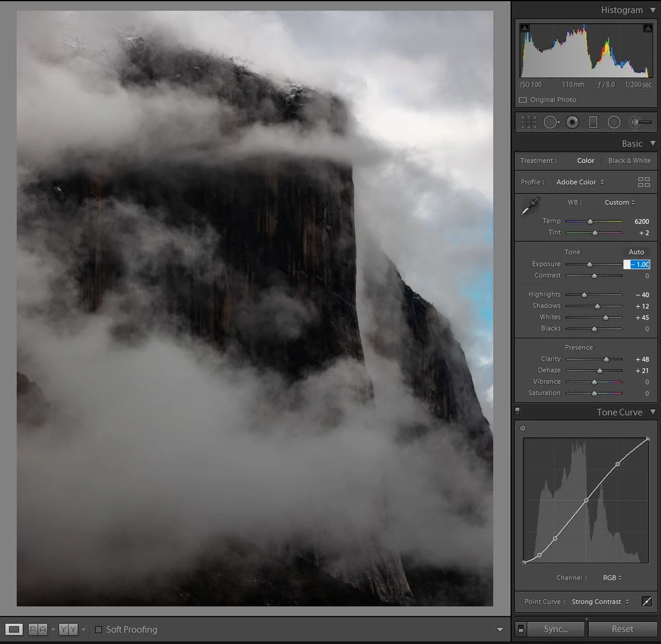
Task: Click the Presence section label
Action: [579, 347]
